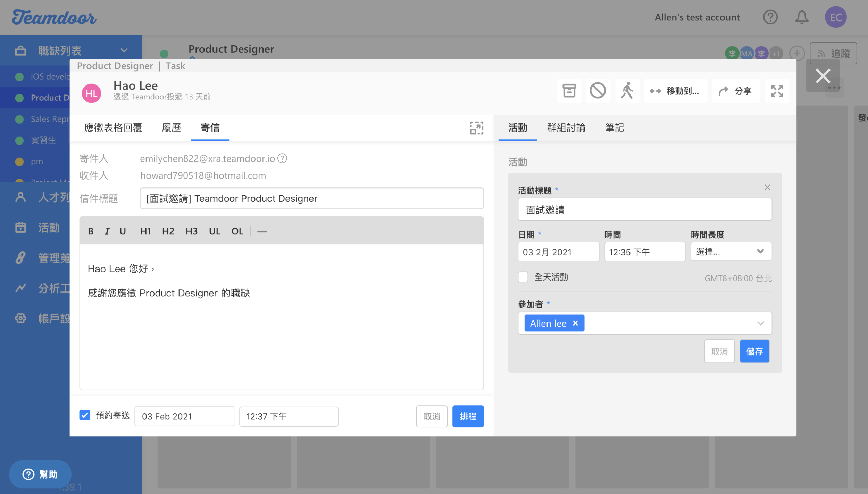Open the EC user avatar menu
The image size is (868, 494).
(836, 17)
